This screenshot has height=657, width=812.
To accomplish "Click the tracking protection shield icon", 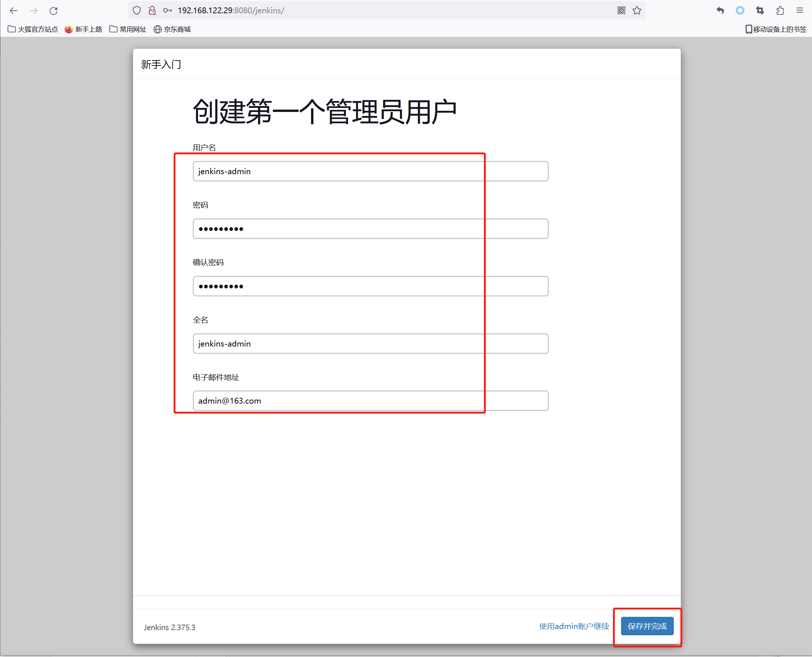I will [x=137, y=11].
